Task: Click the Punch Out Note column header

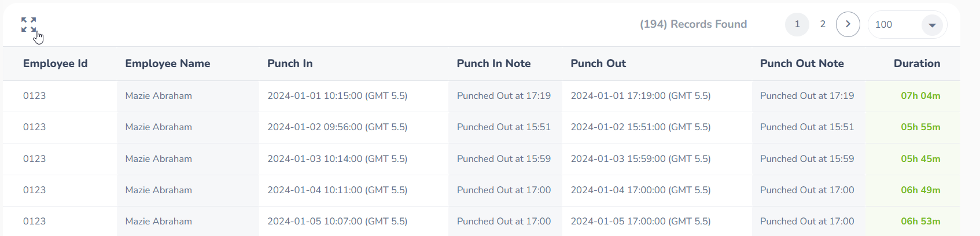Action: [x=802, y=64]
